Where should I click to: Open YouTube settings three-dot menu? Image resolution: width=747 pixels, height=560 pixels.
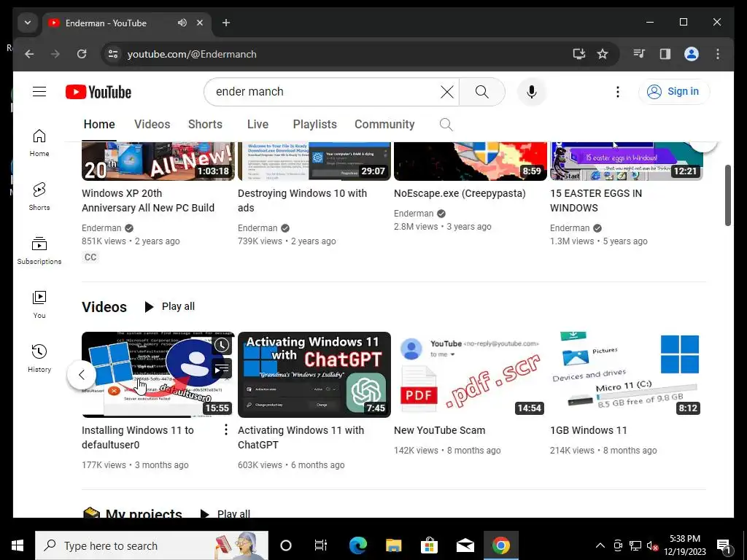coord(618,92)
